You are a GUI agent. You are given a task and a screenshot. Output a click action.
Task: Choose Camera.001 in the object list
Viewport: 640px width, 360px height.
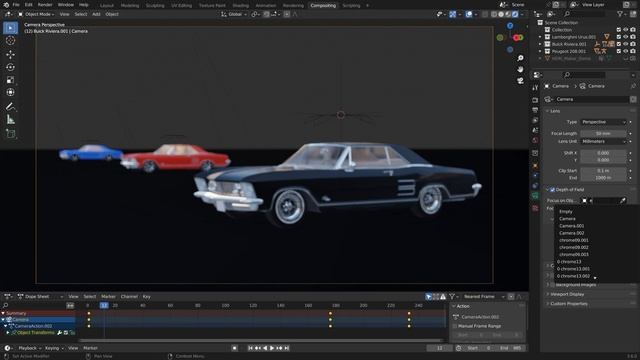[571, 226]
